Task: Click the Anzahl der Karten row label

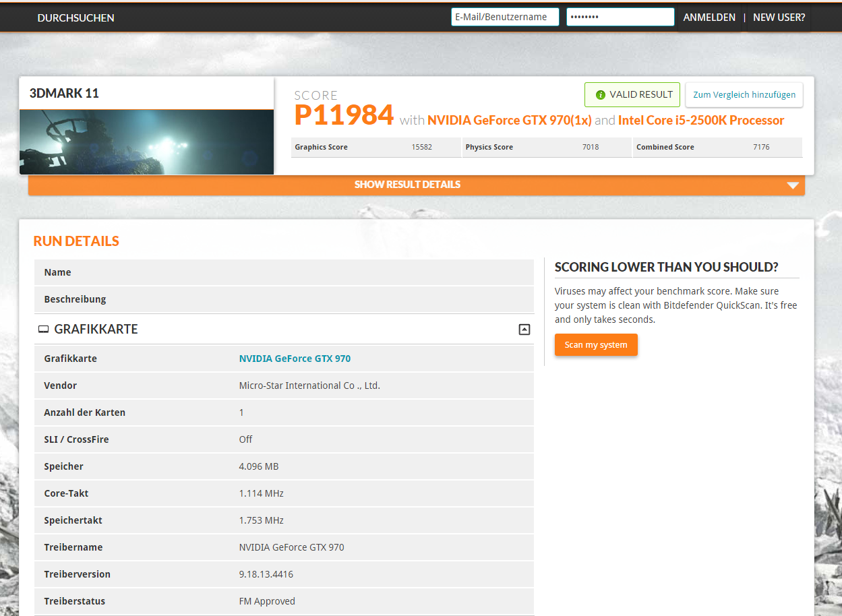Action: [85, 412]
